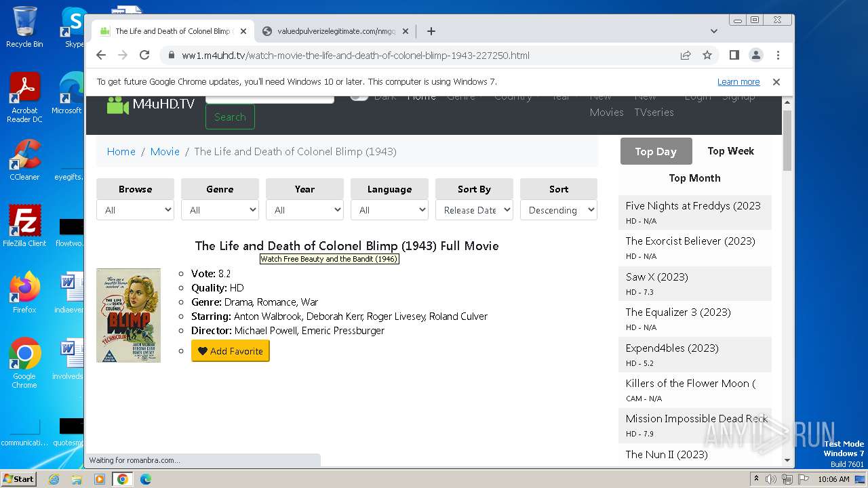Open a new tab with the plus icon
Screen dimensions: 868x488
(x=431, y=31)
